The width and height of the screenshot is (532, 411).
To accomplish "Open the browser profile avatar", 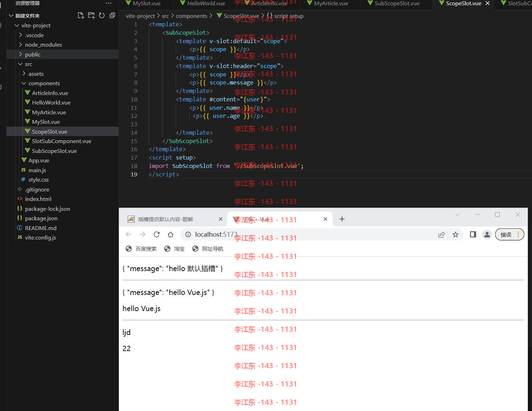I will coord(487,235).
